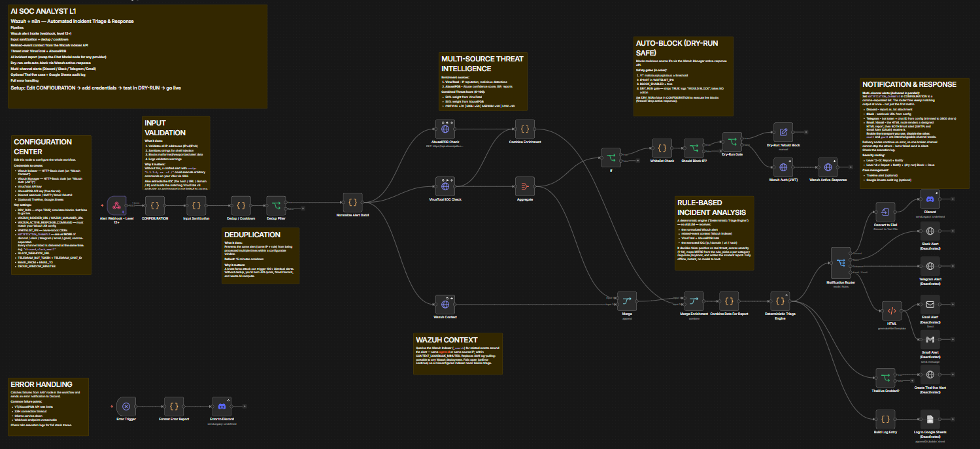Select the MULTI-SOURCE THREAT INTELLIGENCE note

click(x=482, y=82)
